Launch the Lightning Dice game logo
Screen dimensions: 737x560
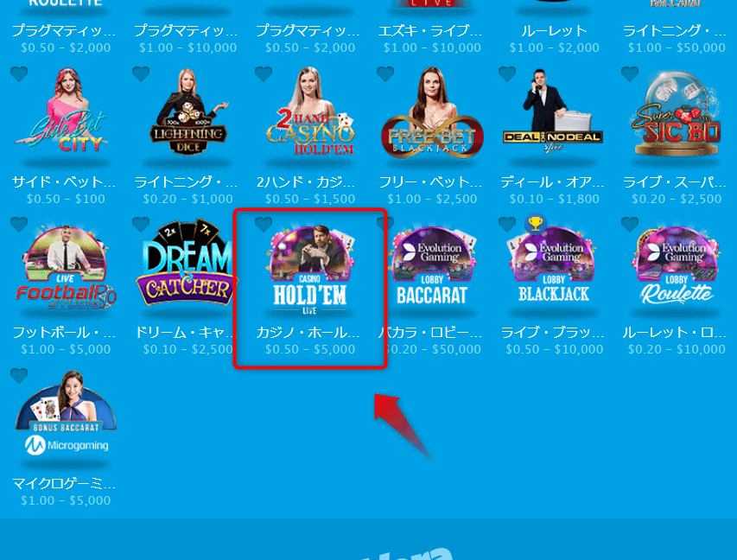click(188, 113)
